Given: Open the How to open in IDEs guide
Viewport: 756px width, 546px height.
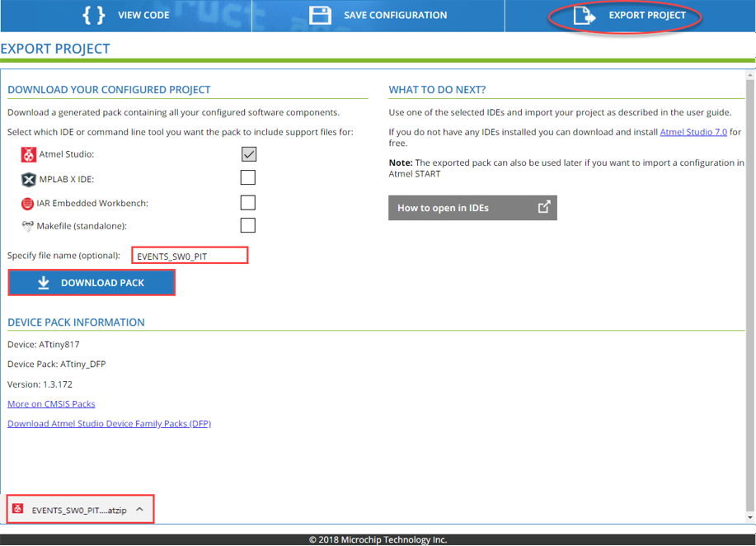Looking at the screenshot, I should [472, 208].
